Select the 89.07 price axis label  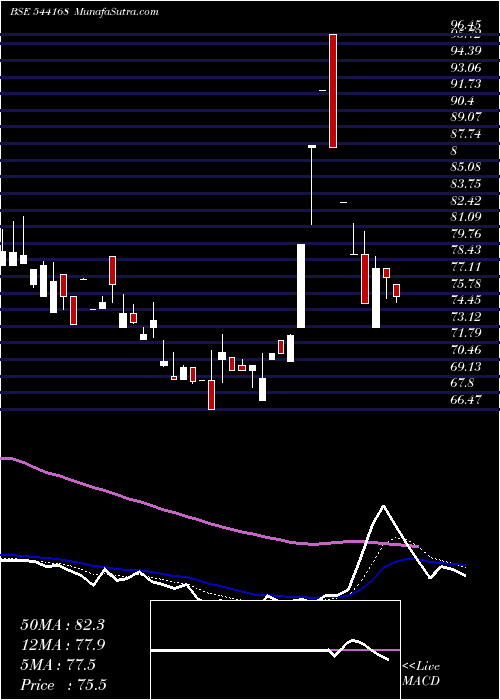coord(465,117)
